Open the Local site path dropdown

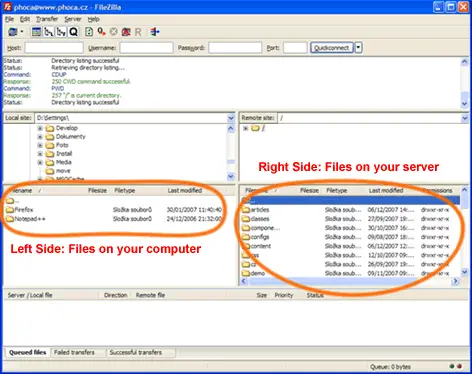click(231, 118)
